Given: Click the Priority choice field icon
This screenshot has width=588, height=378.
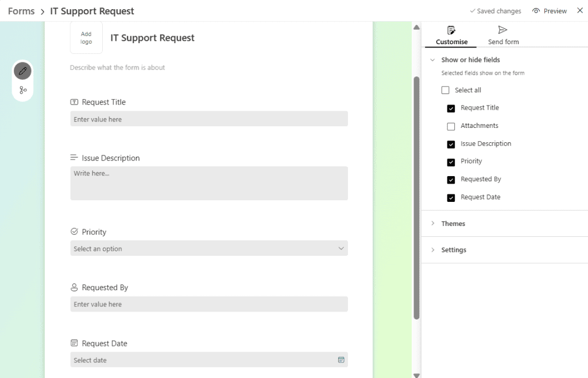Looking at the screenshot, I should [x=74, y=231].
